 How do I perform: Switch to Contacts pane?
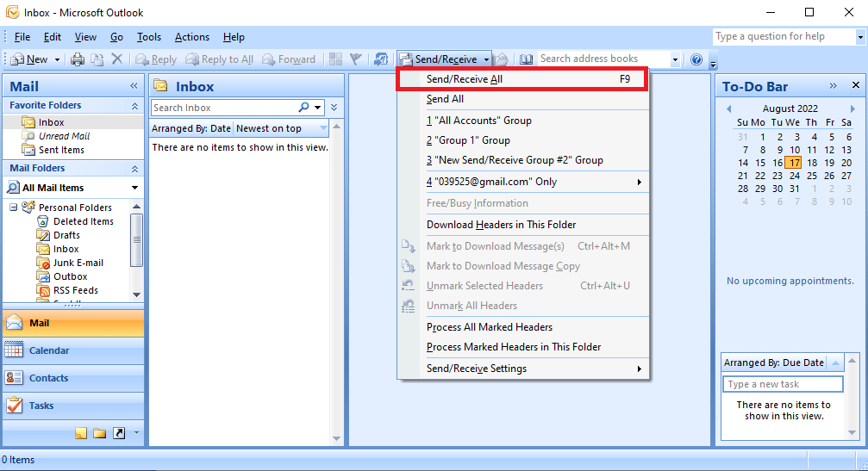[73, 378]
